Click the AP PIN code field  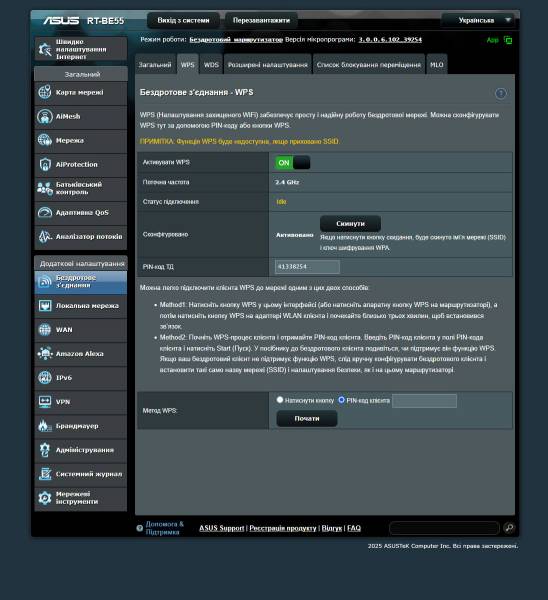coord(307,267)
